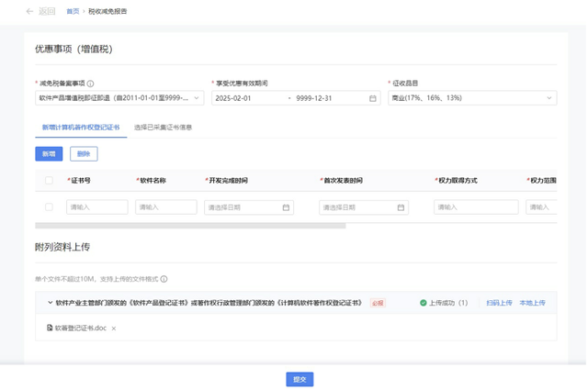Click the 优惠事项（增值税） heading
This screenshot has height=390, width=588.
(x=73, y=49)
